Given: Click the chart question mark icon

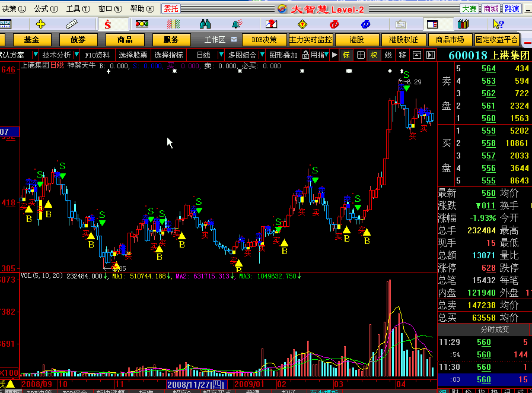Looking at the screenshot, I should (x=271, y=24).
